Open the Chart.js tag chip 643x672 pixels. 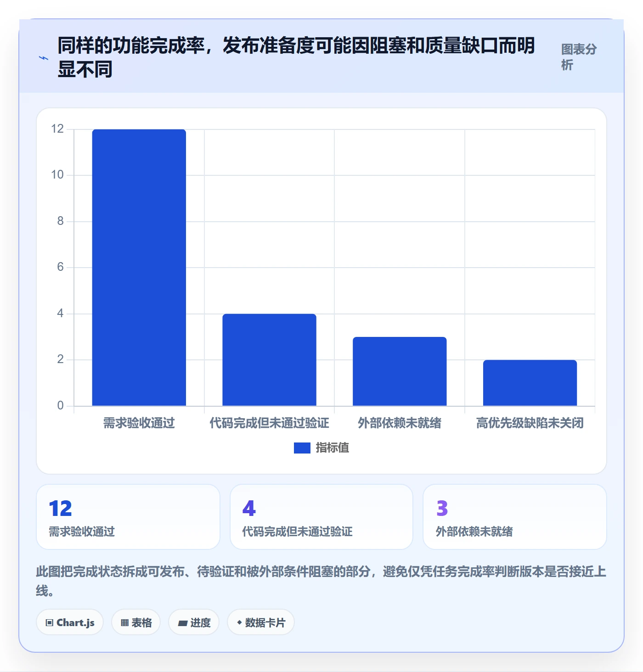point(70,622)
